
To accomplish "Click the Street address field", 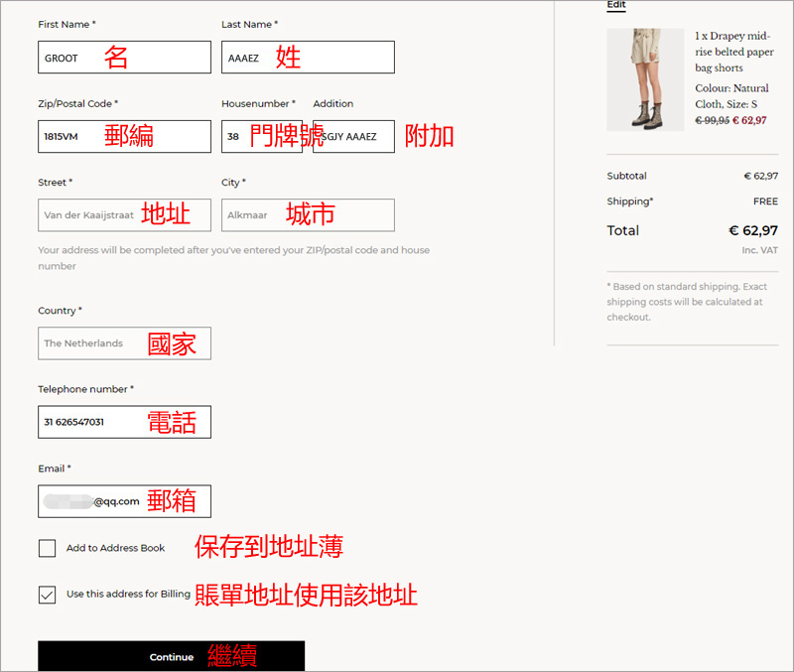I will coord(124,215).
